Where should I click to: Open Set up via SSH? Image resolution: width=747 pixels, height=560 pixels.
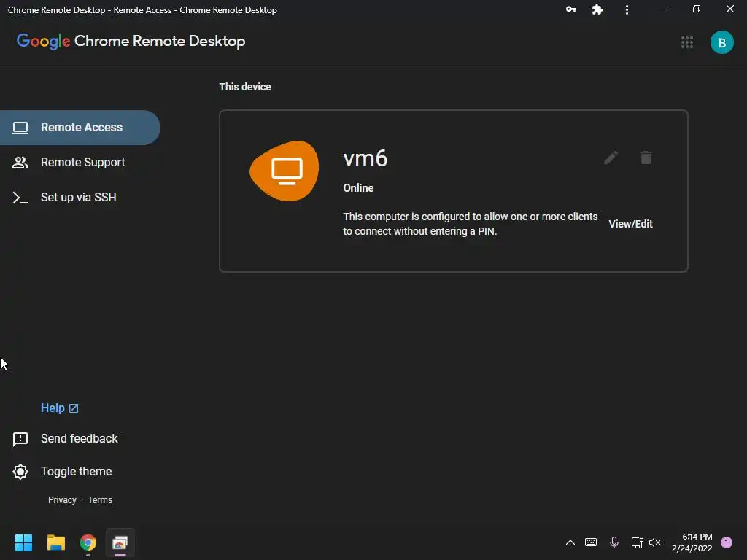[80, 197]
